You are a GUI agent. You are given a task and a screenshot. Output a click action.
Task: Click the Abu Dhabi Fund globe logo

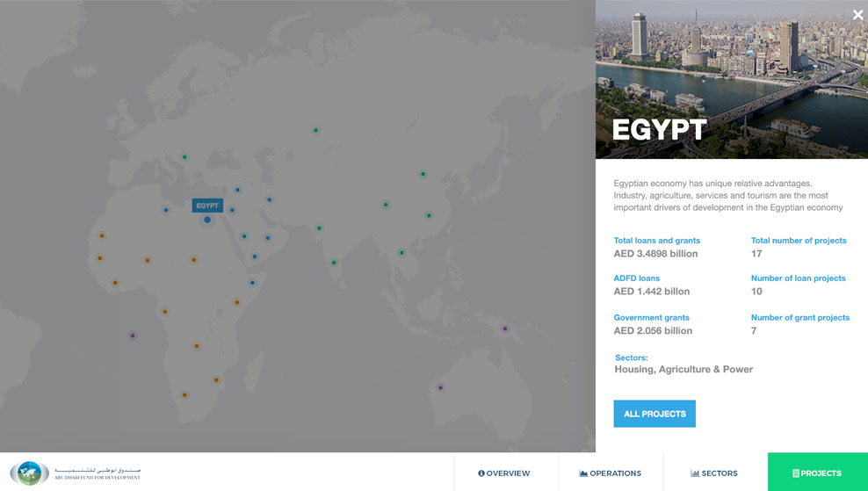[29, 473]
